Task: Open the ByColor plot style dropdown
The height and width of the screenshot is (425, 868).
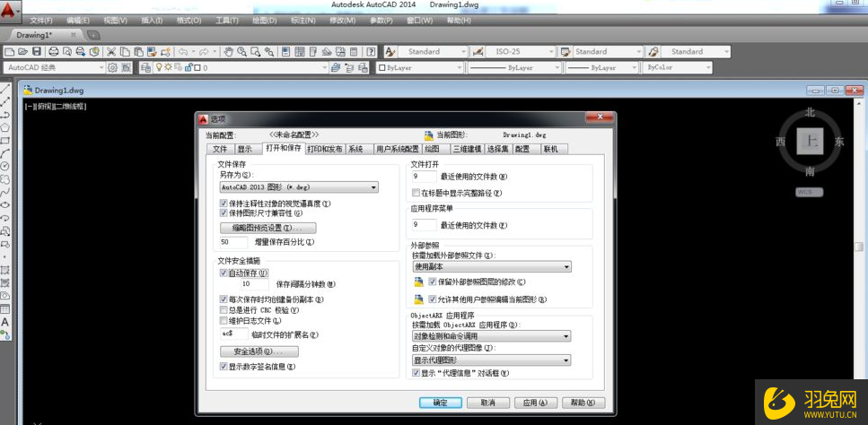Action: point(677,67)
